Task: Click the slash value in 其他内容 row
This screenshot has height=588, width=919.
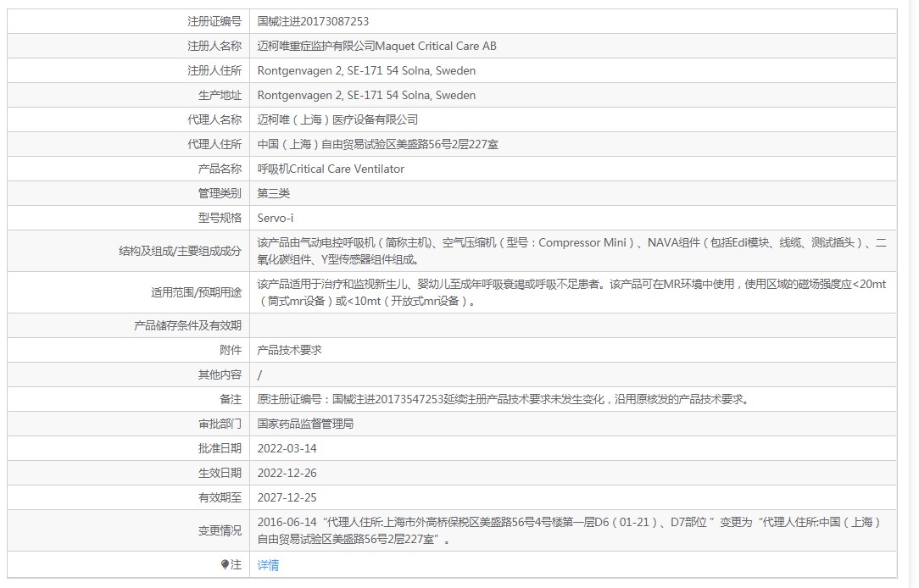Action: [259, 375]
